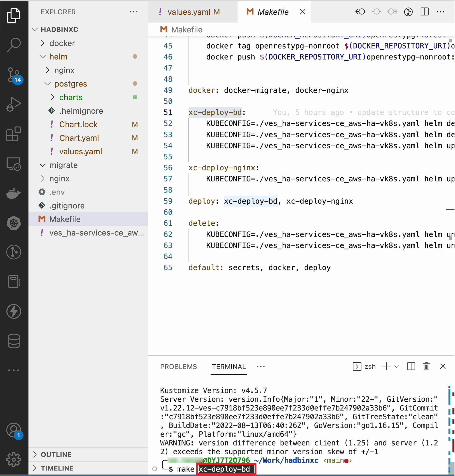Open the new terminal launch profile dropdown
The image size is (455, 476).
(x=397, y=366)
